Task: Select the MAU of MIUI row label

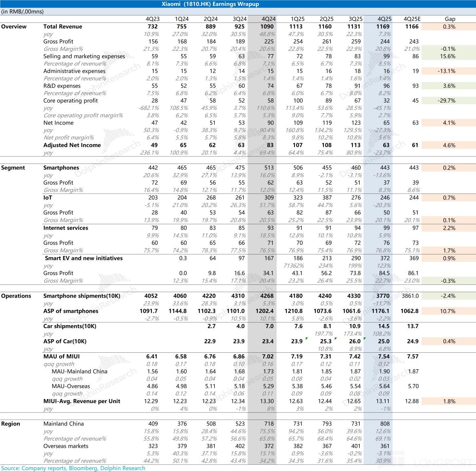Action: [x=61, y=356]
